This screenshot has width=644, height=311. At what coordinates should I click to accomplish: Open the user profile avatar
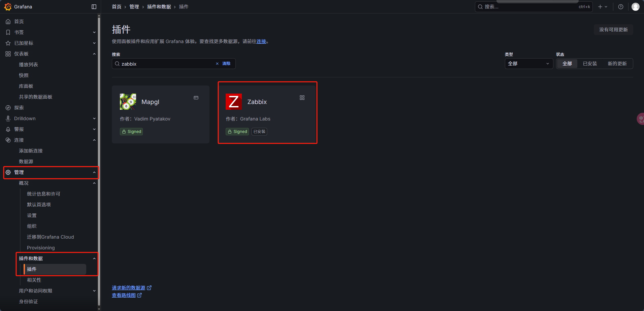(636, 7)
